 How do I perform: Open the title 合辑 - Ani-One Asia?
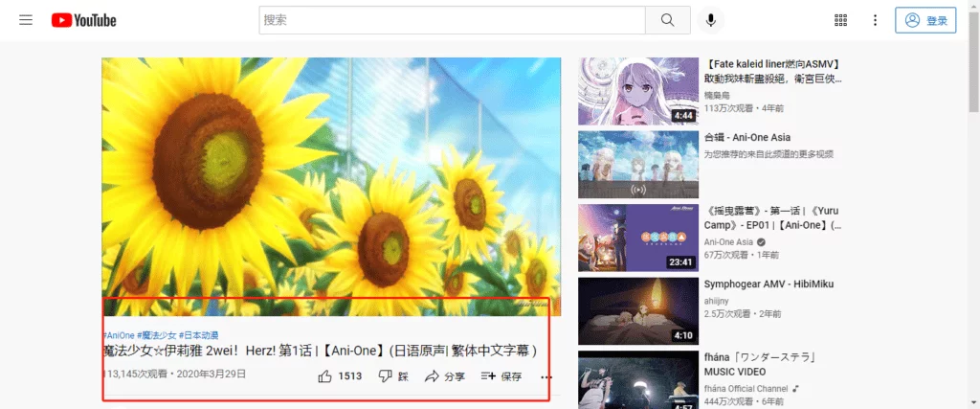(747, 138)
